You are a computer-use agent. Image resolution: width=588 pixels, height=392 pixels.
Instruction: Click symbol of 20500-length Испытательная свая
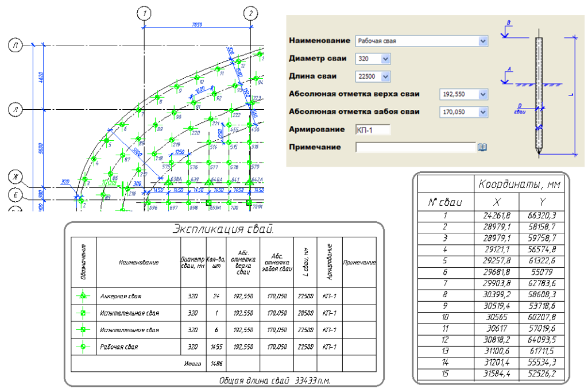[x=83, y=313]
